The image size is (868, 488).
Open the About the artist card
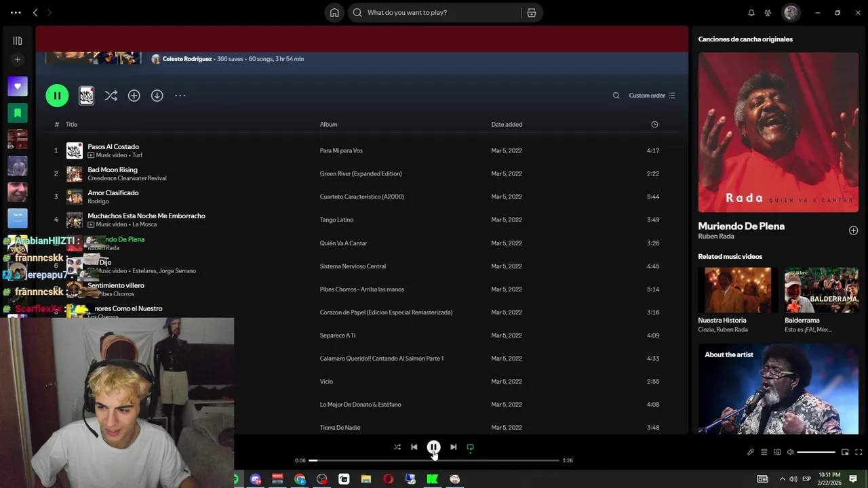click(778, 389)
